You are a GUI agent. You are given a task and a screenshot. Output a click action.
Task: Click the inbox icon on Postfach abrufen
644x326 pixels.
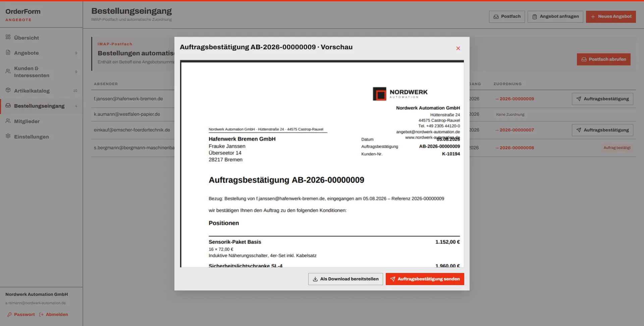584,59
